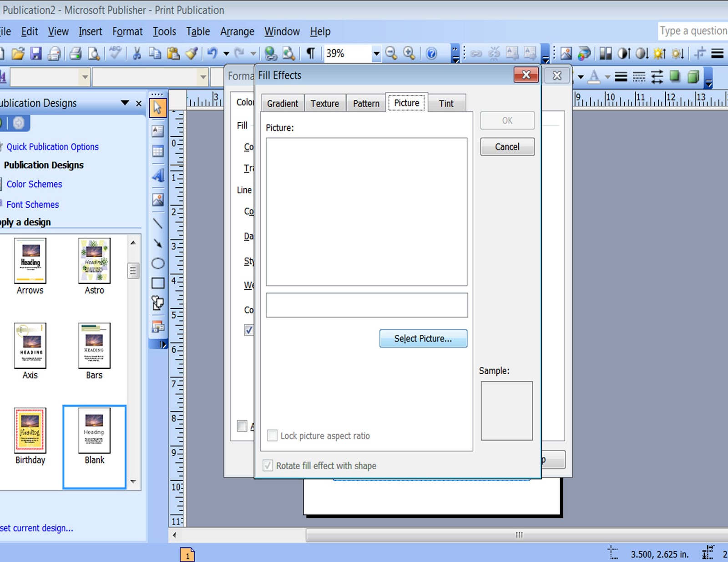This screenshot has width=728, height=562.
Task: Open Quick Publication Options link
Action: pos(53,146)
